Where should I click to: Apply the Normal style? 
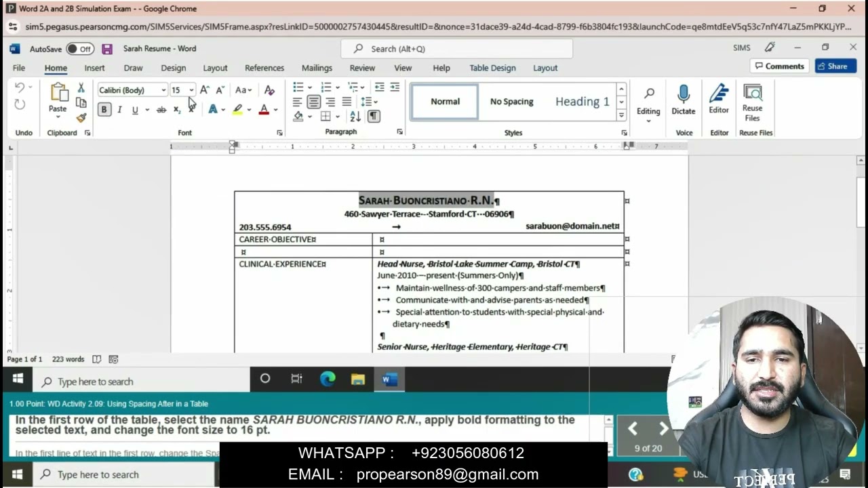pyautogui.click(x=445, y=102)
